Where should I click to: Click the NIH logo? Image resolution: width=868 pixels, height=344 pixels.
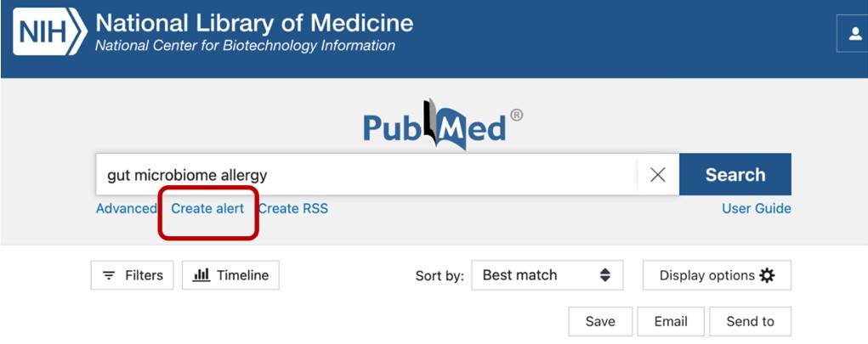click(x=49, y=33)
